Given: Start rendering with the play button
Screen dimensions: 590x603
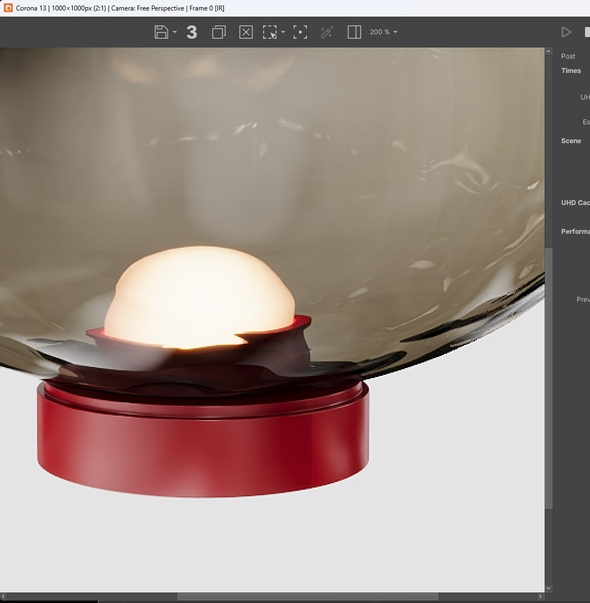Looking at the screenshot, I should coord(566,32).
